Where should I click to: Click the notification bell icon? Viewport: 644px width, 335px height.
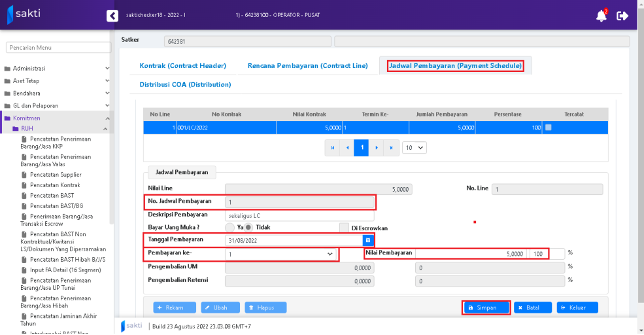pyautogui.click(x=601, y=16)
